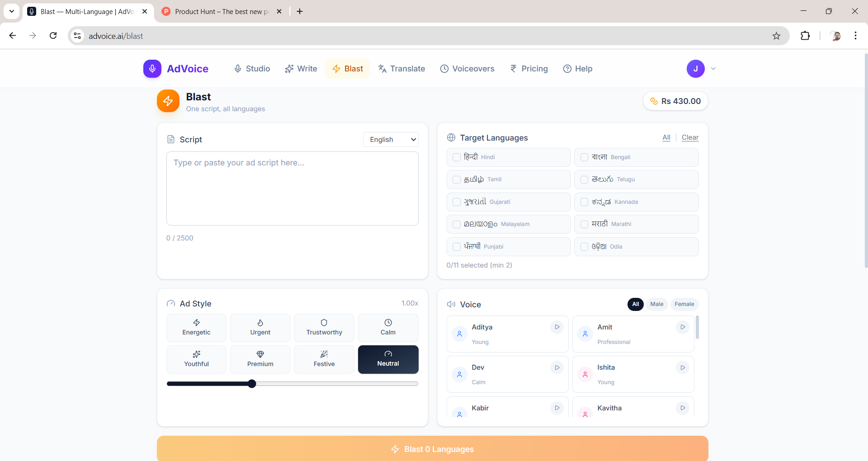
Task: Check the Hindi target language
Action: point(457,157)
